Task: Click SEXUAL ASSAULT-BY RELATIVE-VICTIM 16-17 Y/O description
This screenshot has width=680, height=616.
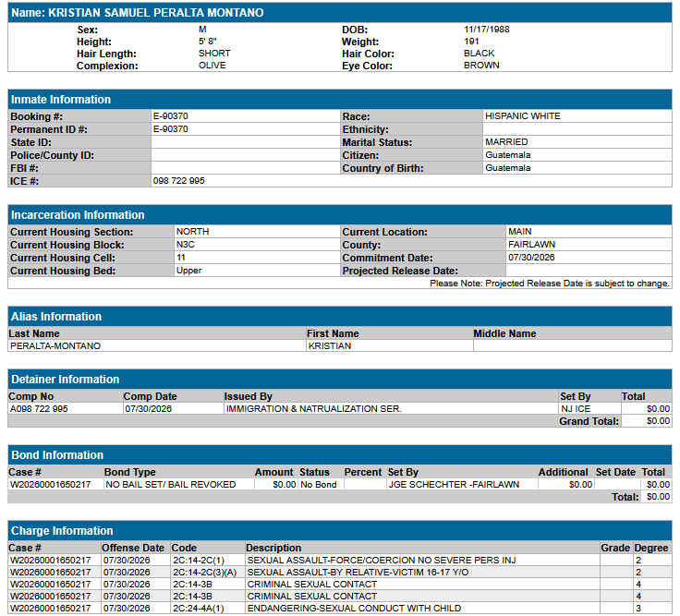Action: pyautogui.click(x=358, y=573)
